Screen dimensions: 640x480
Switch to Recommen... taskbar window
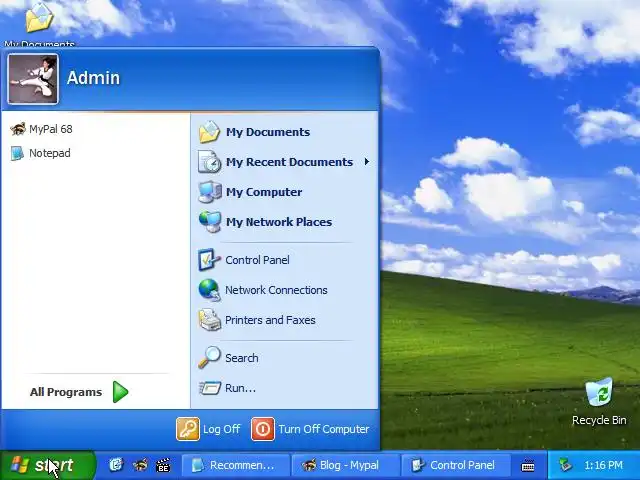(x=235, y=465)
